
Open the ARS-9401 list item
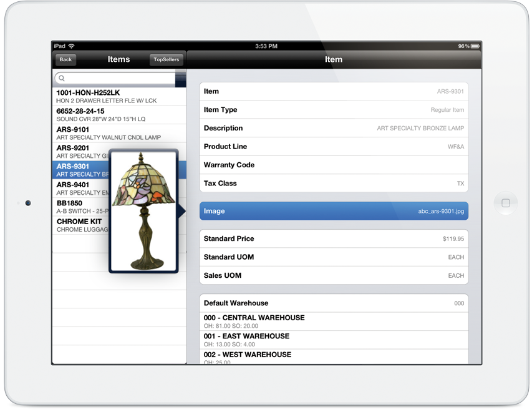pos(80,188)
